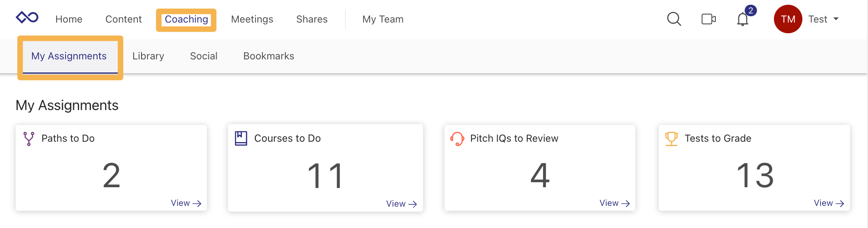Click the video camera icon
Viewport: 868px width, 228px height.
click(x=708, y=19)
